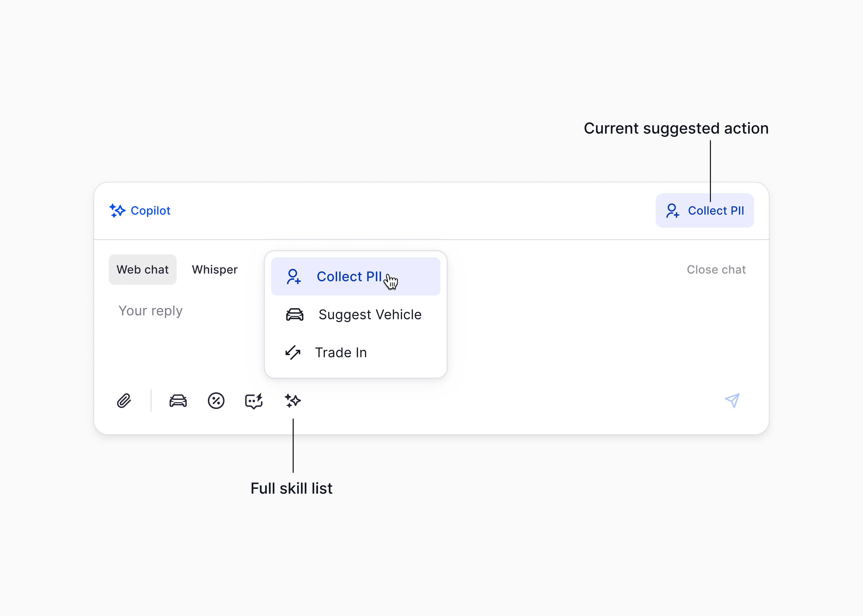Image resolution: width=863 pixels, height=616 pixels.
Task: Click the send paper-plane icon
Action: pos(732,400)
